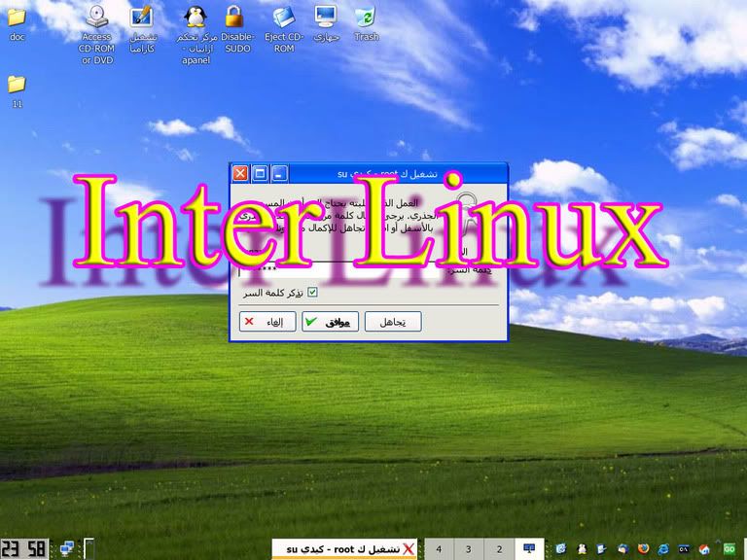This screenshot has height=560, width=747.
Task: Click the ignore button in the su dialog
Action: click(393, 322)
